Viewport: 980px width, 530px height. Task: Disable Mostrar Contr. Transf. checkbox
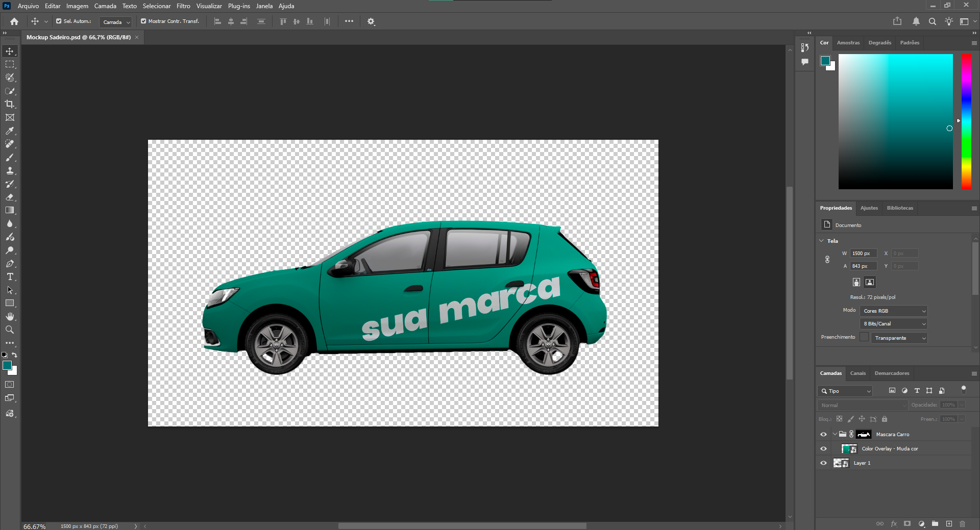143,21
